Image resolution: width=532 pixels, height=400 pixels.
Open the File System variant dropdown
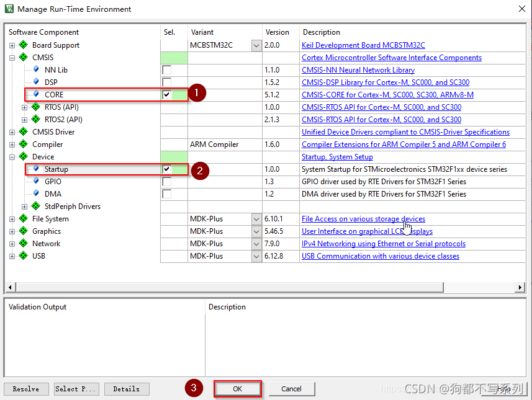click(x=256, y=219)
